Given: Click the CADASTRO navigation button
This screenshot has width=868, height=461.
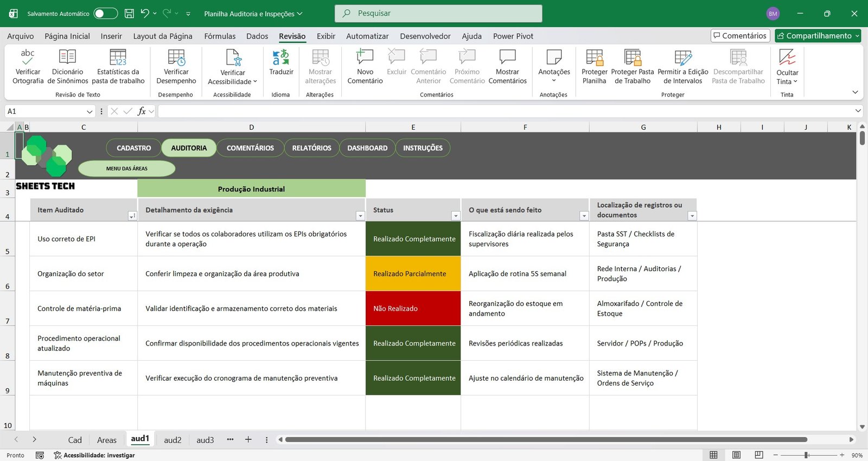Looking at the screenshot, I should tap(133, 148).
